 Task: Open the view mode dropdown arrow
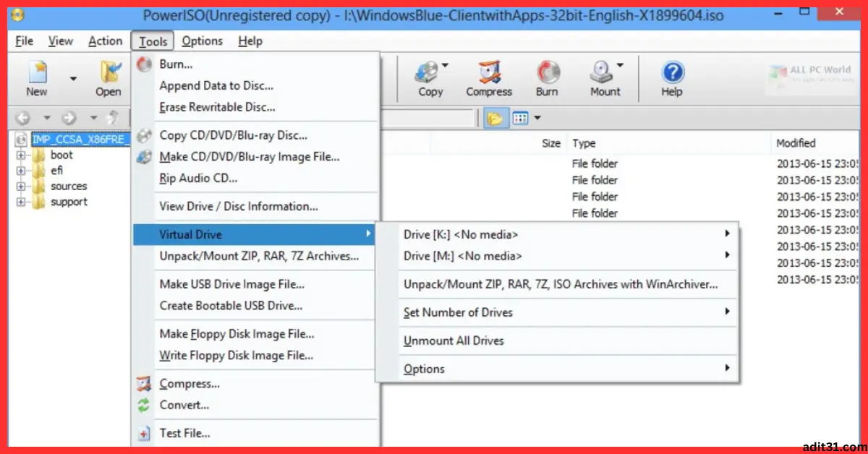(537, 118)
